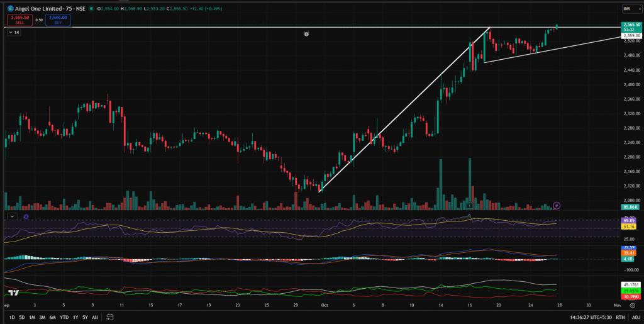Click the purple RSI indicator icon
This screenshot has height=324, width=644.
tap(26, 216)
